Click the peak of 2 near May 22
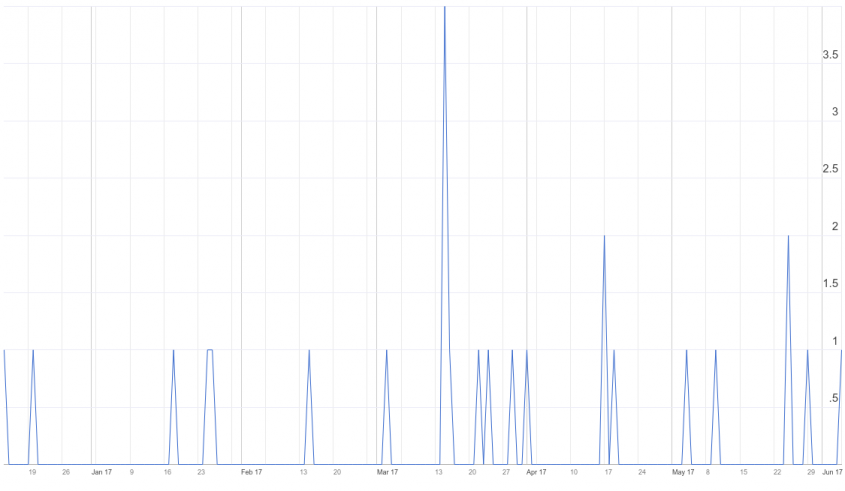Screen dimensions: 845x491 tap(788, 236)
